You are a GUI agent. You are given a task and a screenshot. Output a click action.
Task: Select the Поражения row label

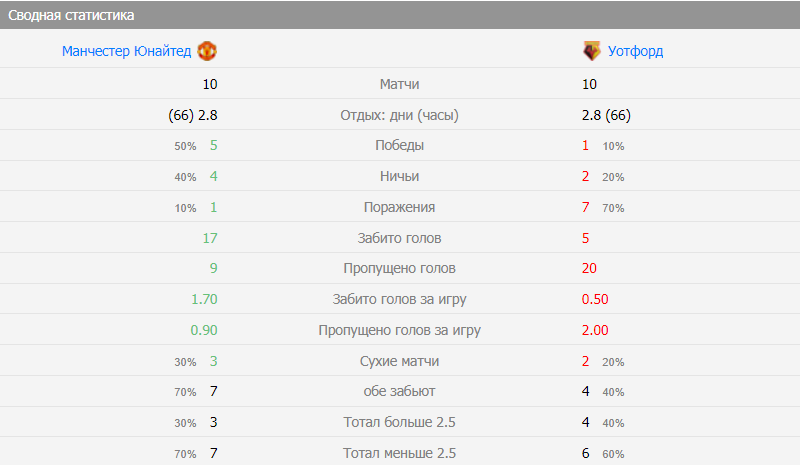click(400, 207)
